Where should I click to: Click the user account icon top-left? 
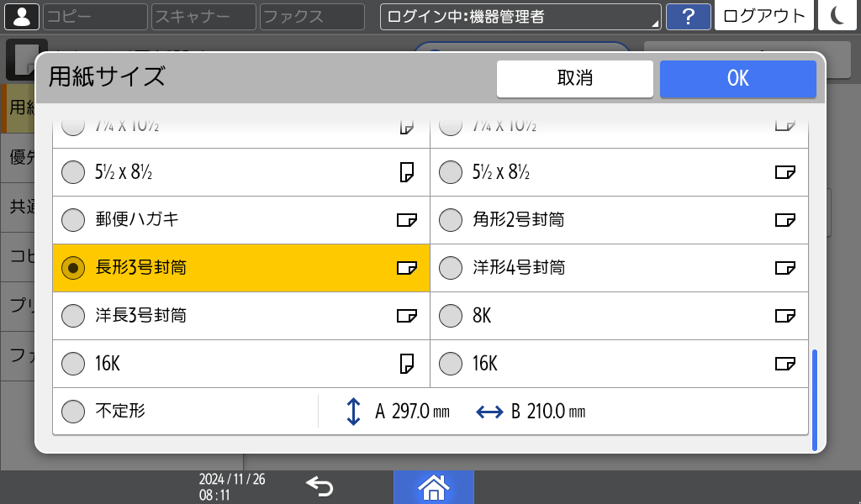click(x=21, y=17)
